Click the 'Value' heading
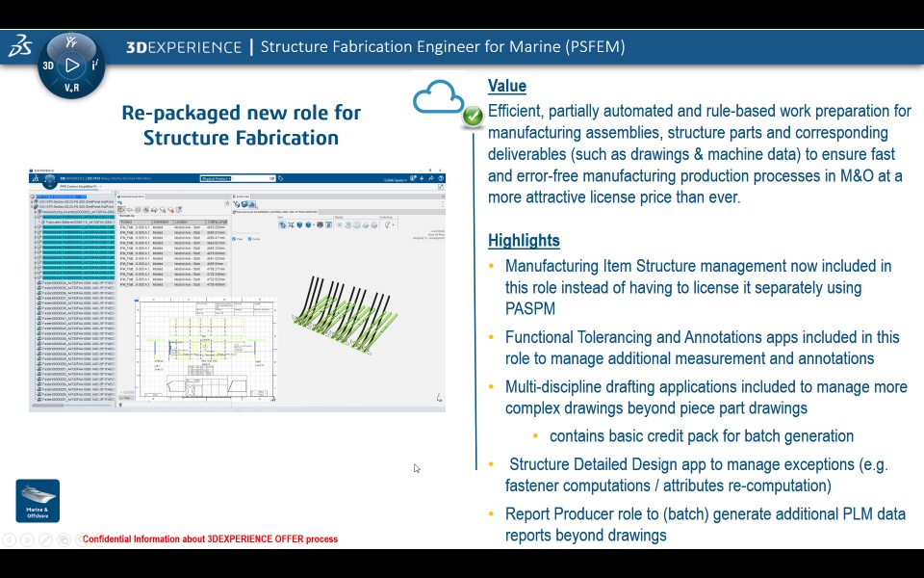The image size is (924, 578). pyautogui.click(x=507, y=86)
